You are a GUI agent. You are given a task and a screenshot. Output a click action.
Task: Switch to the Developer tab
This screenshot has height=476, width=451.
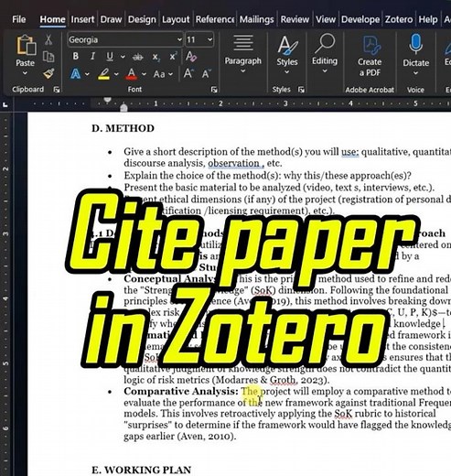pos(360,19)
